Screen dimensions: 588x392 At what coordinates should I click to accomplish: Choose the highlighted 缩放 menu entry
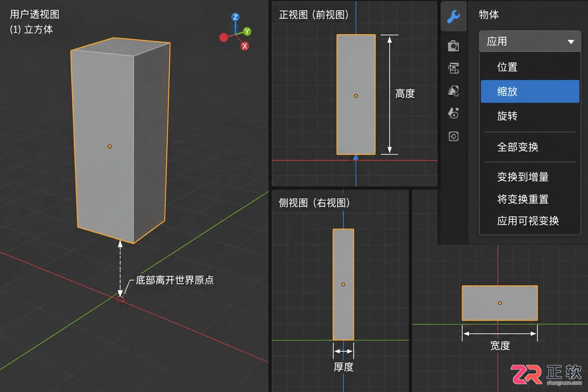[x=530, y=91]
